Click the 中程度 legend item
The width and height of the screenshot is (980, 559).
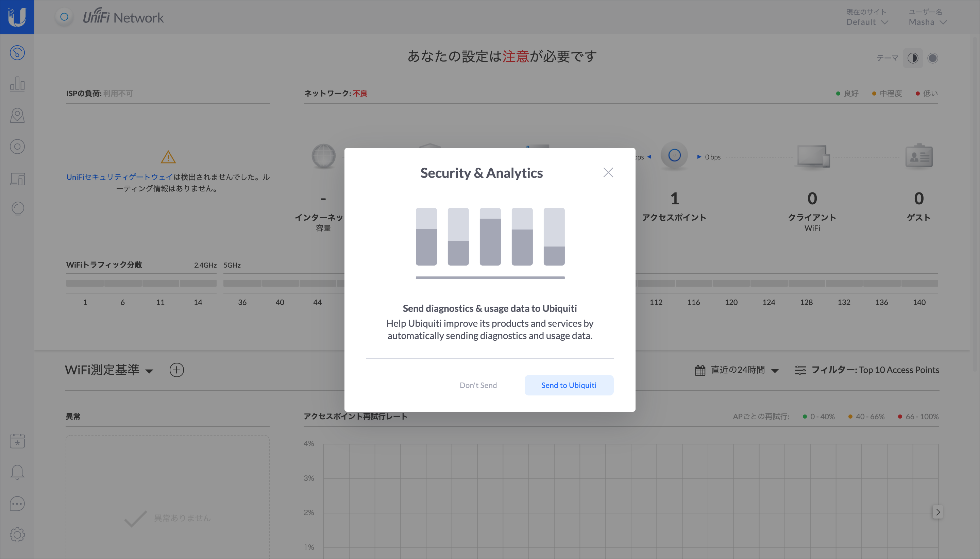coord(887,93)
